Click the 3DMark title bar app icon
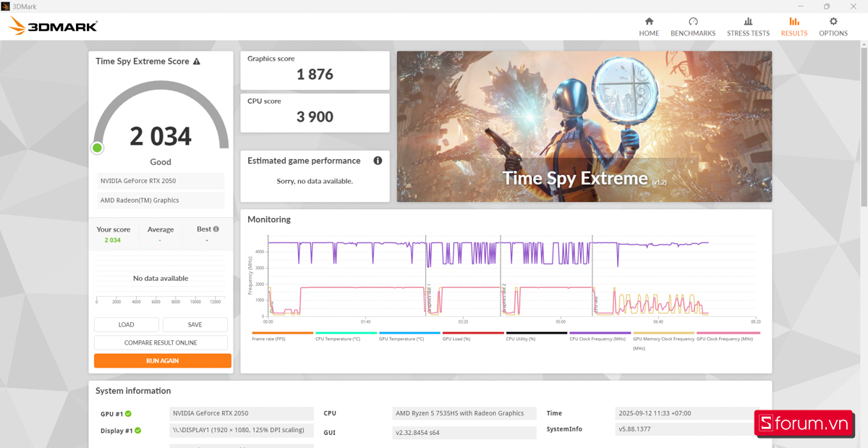 (6, 6)
